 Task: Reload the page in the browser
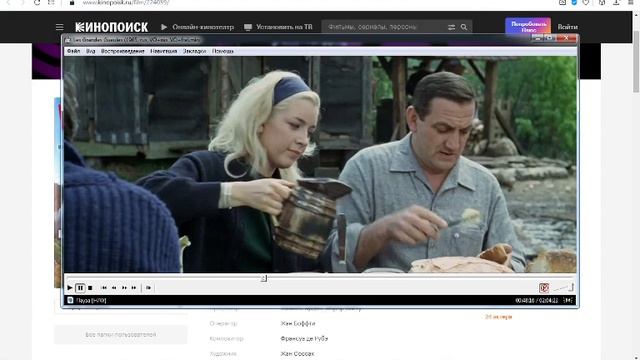[37, 2]
